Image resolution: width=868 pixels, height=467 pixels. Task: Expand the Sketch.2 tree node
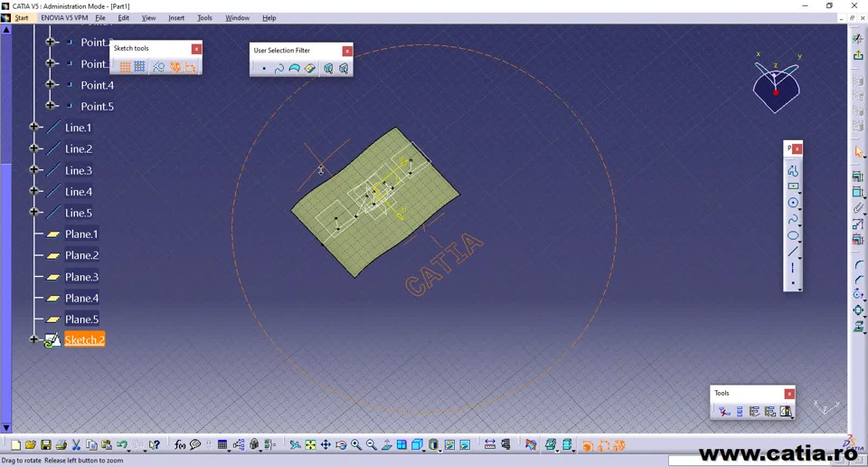tap(33, 339)
